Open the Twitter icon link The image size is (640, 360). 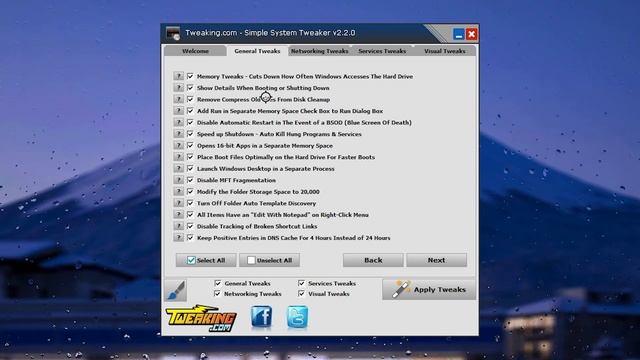tap(298, 317)
